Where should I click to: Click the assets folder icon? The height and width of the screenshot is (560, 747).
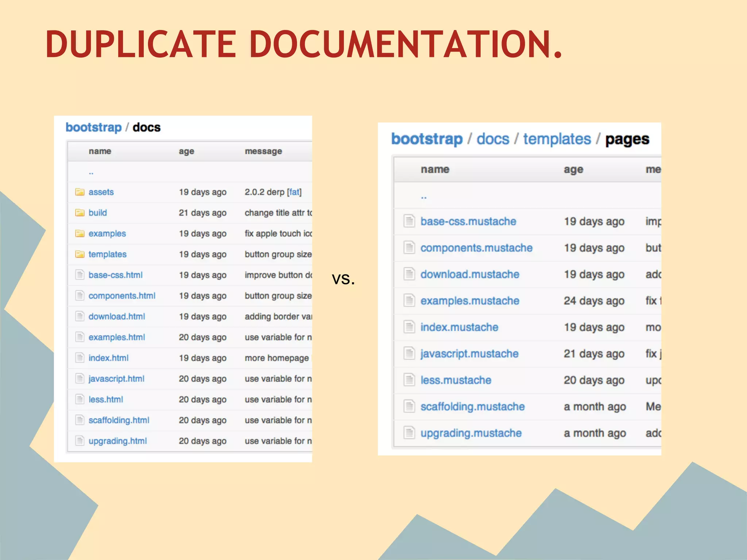pyautogui.click(x=80, y=192)
